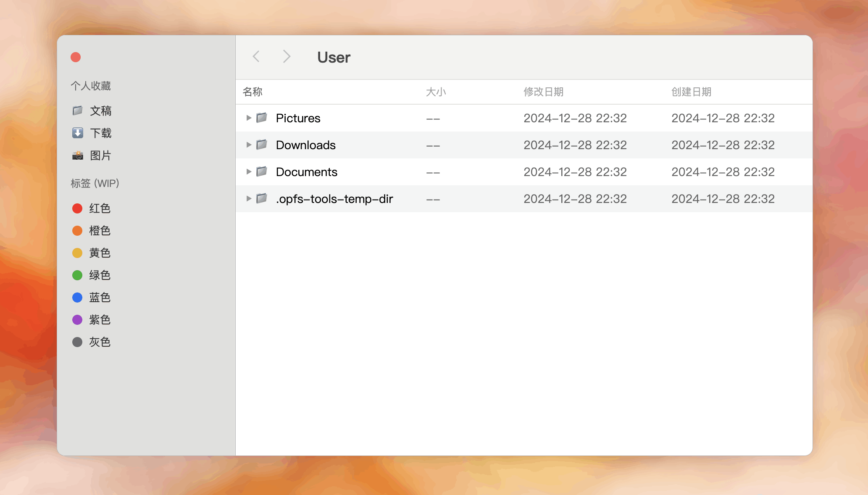This screenshot has height=495, width=868.
Task: Expand the .opfs-tools-temp-dir disclosure triangle
Action: [249, 199]
